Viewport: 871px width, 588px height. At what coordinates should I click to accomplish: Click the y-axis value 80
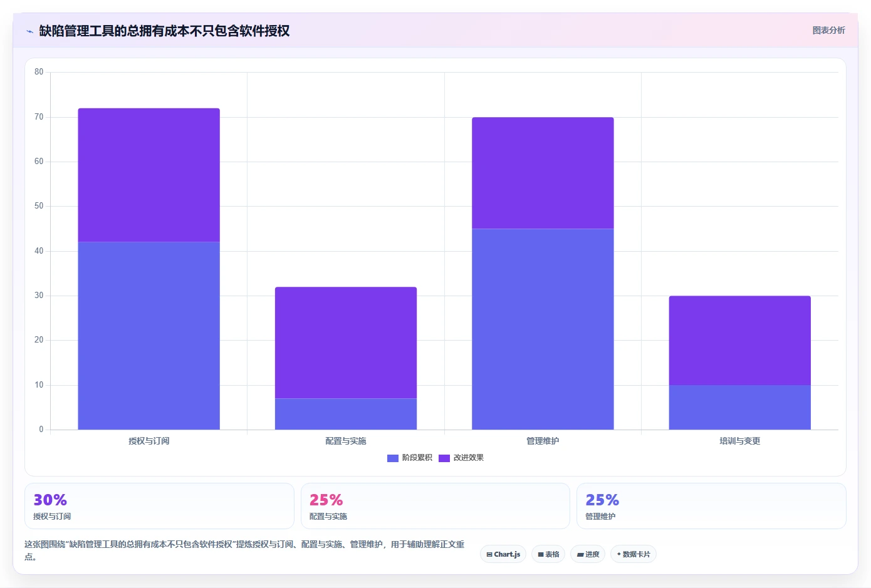point(39,72)
